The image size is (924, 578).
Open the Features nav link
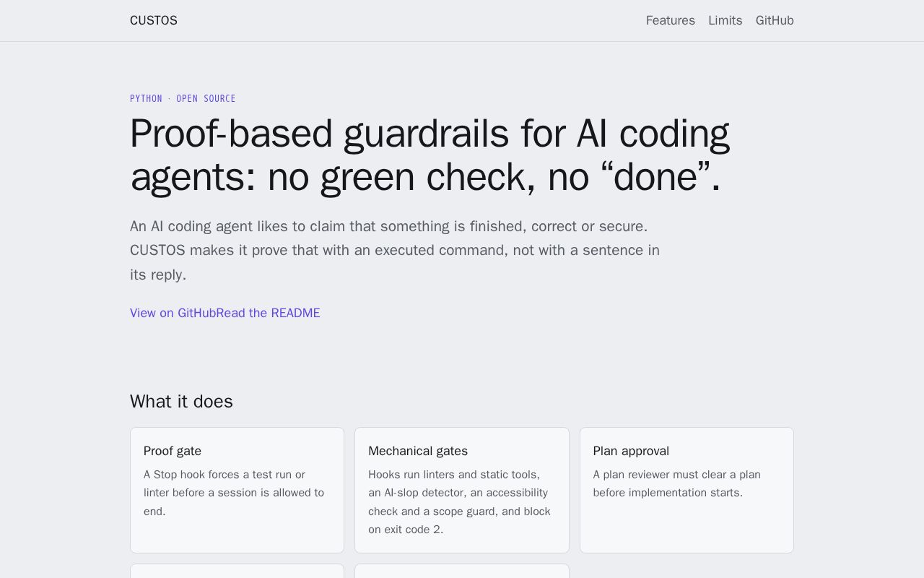671,20
